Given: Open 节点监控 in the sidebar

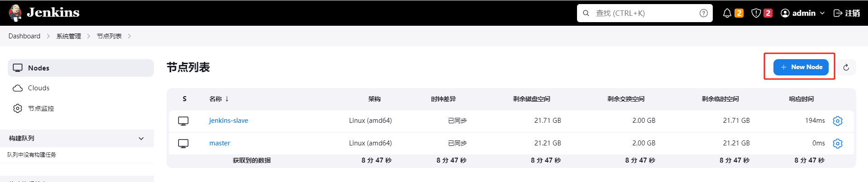Looking at the screenshot, I should [41, 108].
